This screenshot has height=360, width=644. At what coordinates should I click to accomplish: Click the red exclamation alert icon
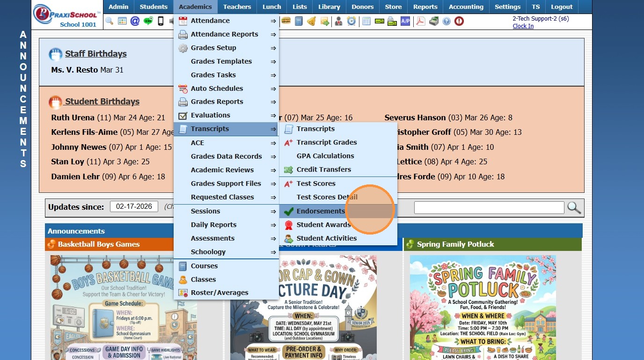tap(459, 21)
